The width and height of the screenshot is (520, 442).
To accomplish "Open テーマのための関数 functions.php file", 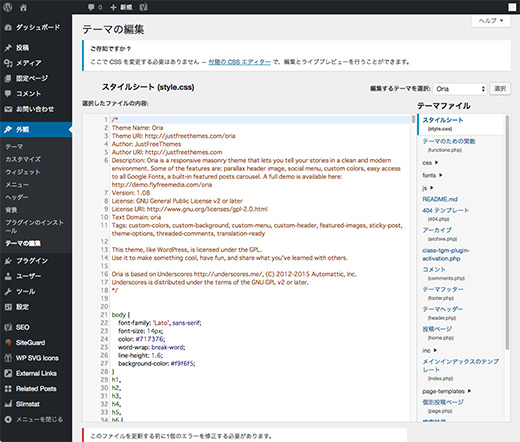I will point(449,145).
